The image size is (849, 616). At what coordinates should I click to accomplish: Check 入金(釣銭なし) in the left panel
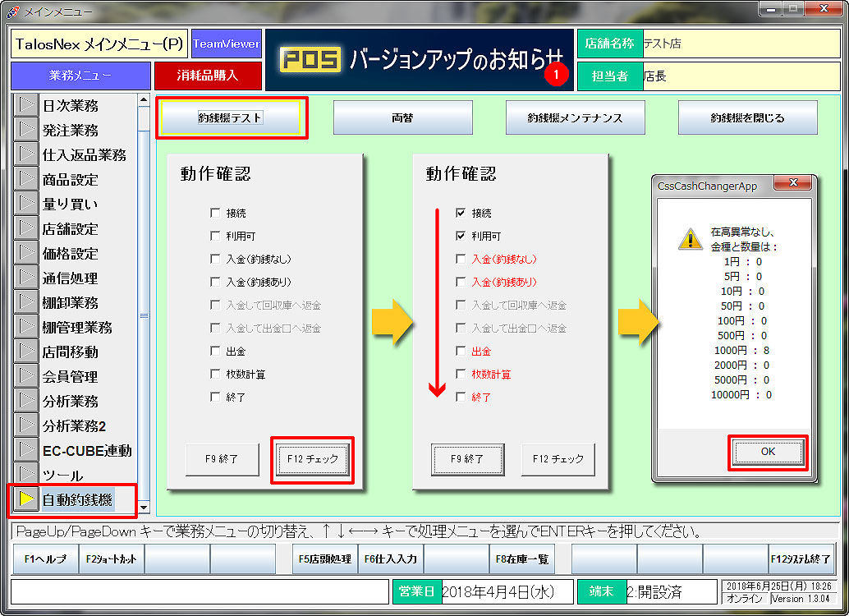pos(215,259)
